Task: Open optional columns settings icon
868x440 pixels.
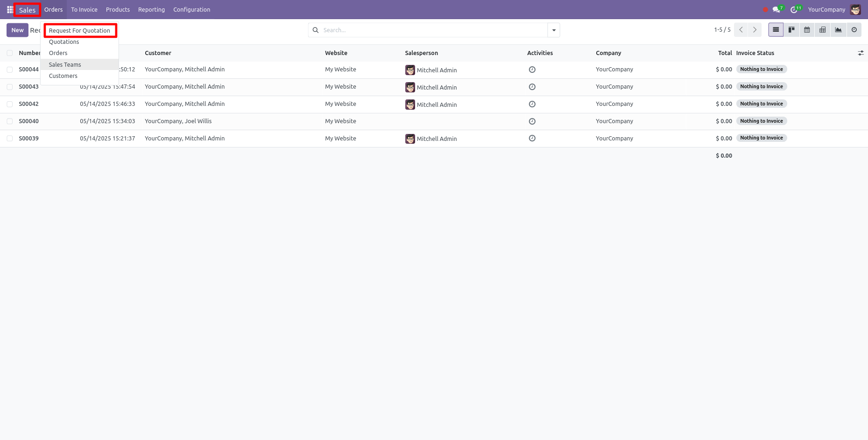Action: 861,53
